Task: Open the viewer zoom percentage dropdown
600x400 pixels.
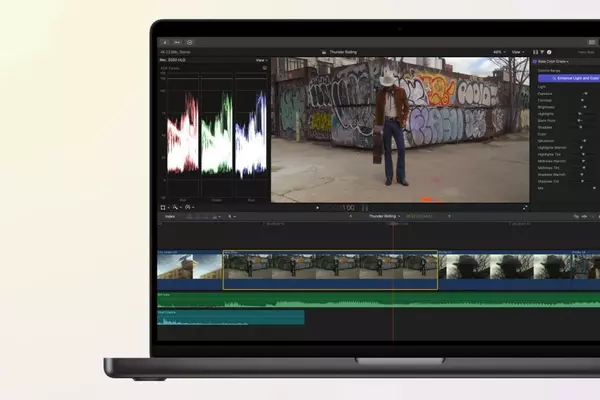Action: (499, 52)
